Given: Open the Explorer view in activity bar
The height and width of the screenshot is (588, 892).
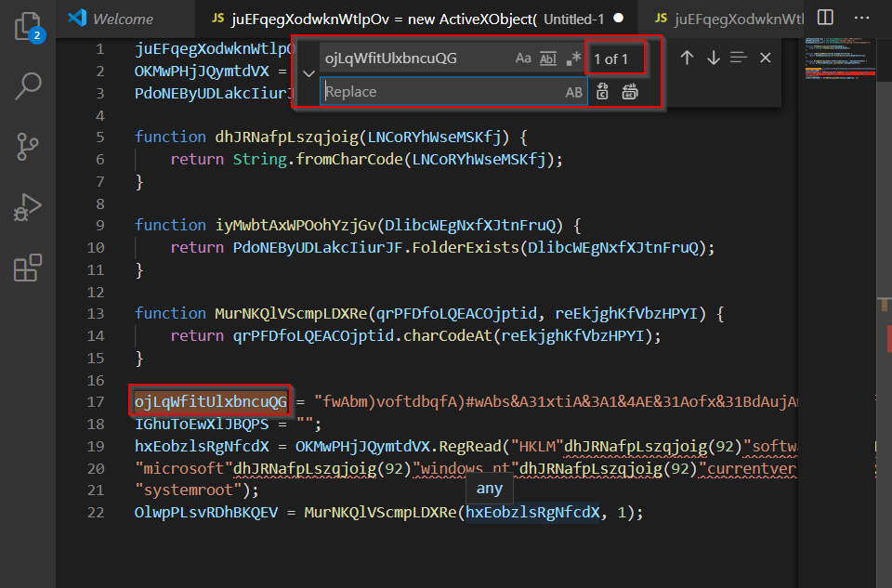Looking at the screenshot, I should [28, 26].
